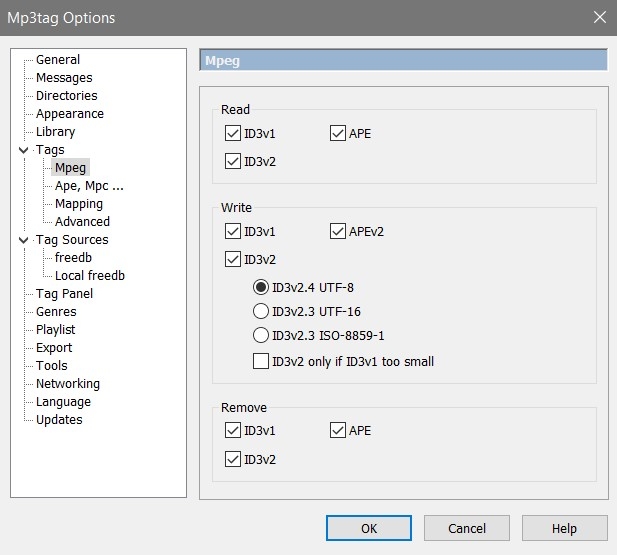Click the Cancel button
617x555 pixels.
point(467,528)
